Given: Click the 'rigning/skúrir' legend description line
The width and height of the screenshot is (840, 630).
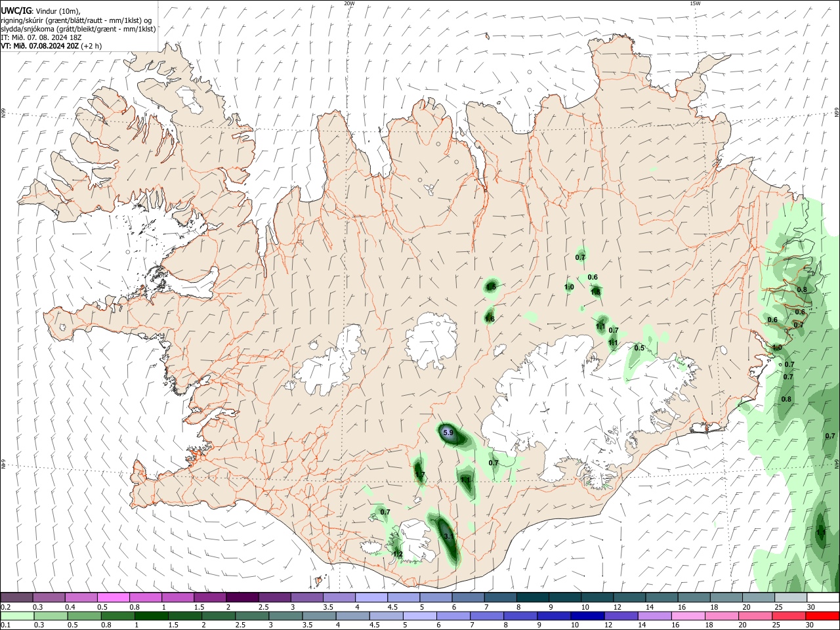Looking at the screenshot, I should click(x=77, y=20).
